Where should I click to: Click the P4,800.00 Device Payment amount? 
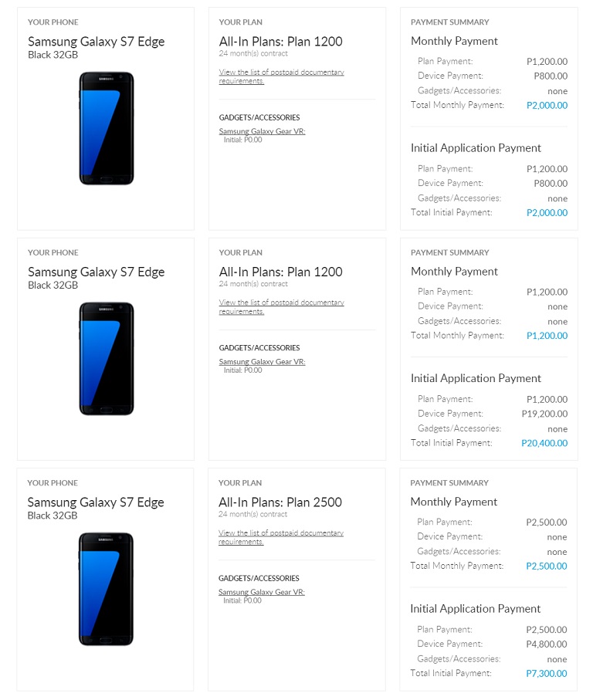(x=547, y=644)
